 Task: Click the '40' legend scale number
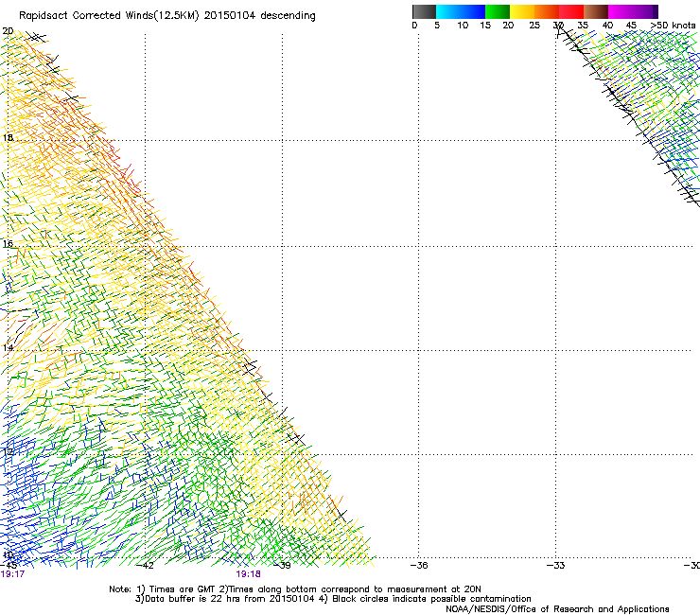[x=607, y=26]
